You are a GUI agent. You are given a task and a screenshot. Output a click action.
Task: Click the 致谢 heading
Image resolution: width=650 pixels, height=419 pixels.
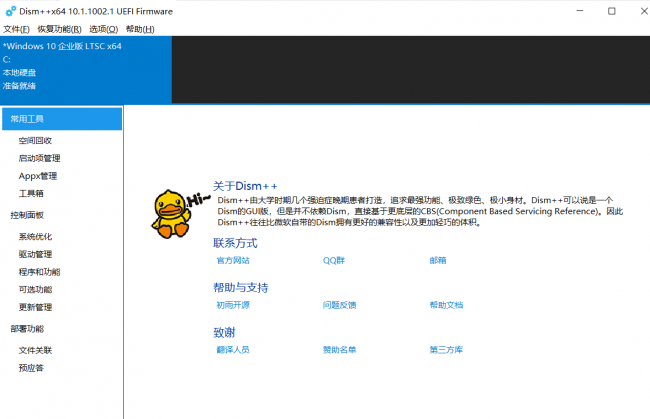[x=224, y=332]
